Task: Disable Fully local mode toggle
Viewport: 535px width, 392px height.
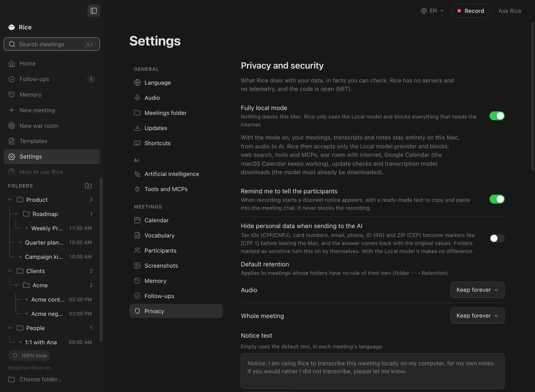Action: click(x=497, y=116)
